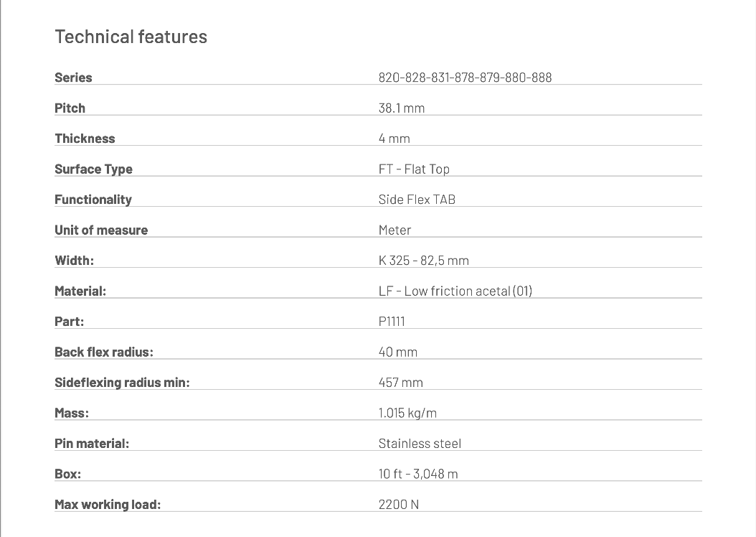
Task: Select the 457 mm sideflexing radius value
Action: 400,383
